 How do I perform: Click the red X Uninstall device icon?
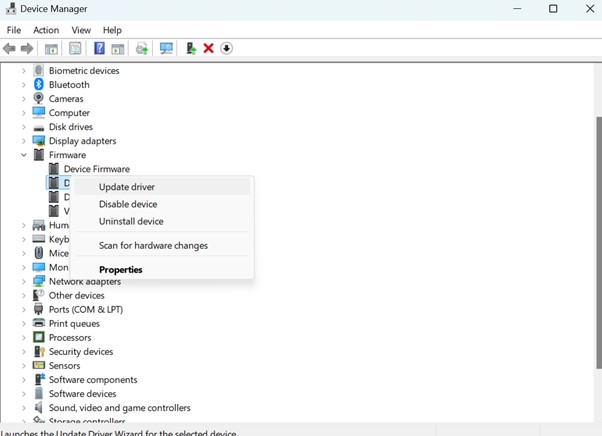coord(208,48)
